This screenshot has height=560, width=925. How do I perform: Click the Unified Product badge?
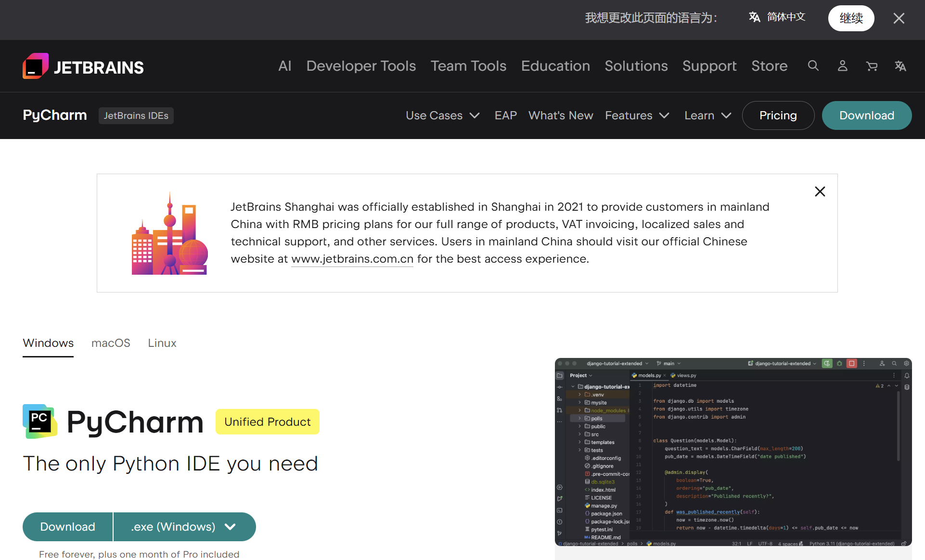coord(268,422)
